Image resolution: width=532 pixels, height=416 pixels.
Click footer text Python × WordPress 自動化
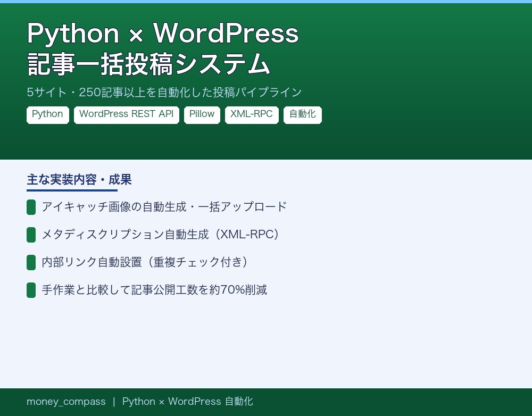[x=188, y=402]
